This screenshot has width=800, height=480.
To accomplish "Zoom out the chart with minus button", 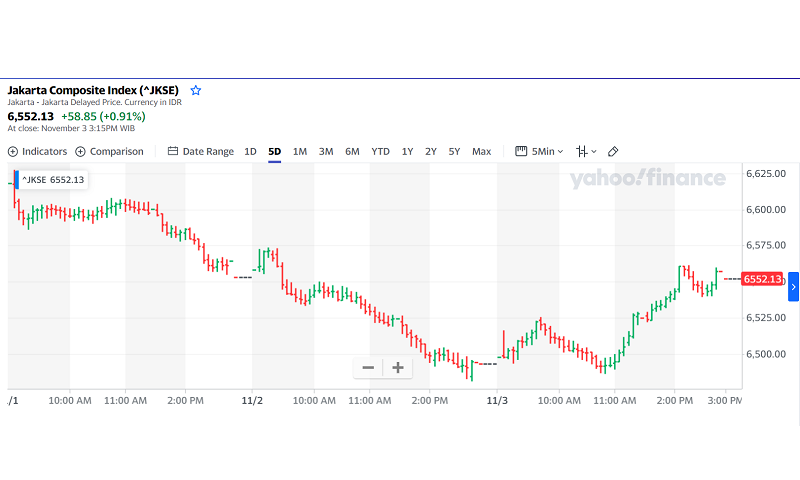I will (x=368, y=367).
